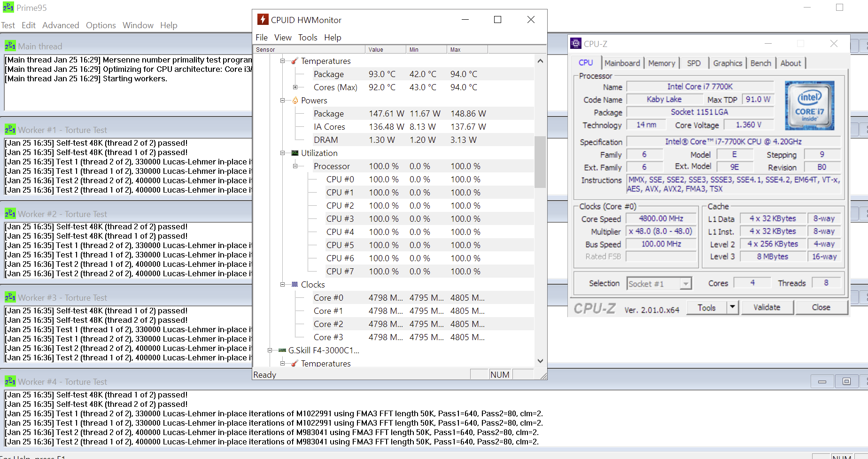
Task: Open the Tools menu in HWMonitor
Action: click(308, 38)
